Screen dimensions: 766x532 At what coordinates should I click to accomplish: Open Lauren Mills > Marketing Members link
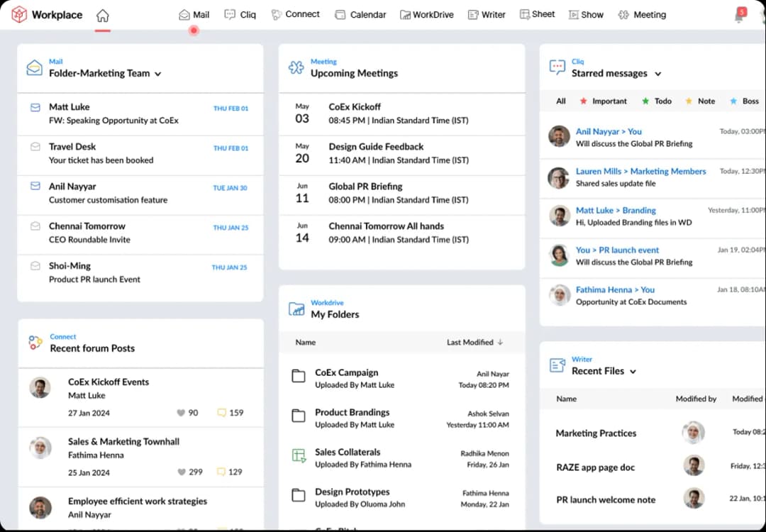[641, 171]
